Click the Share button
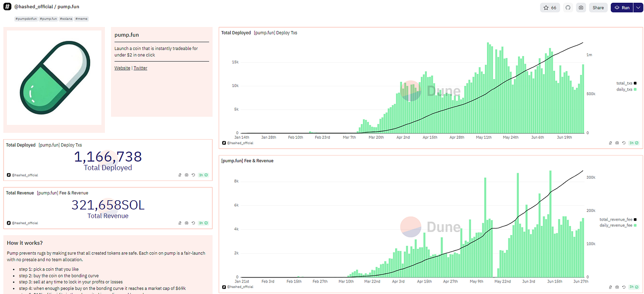The height and width of the screenshot is (294, 644). tap(598, 8)
